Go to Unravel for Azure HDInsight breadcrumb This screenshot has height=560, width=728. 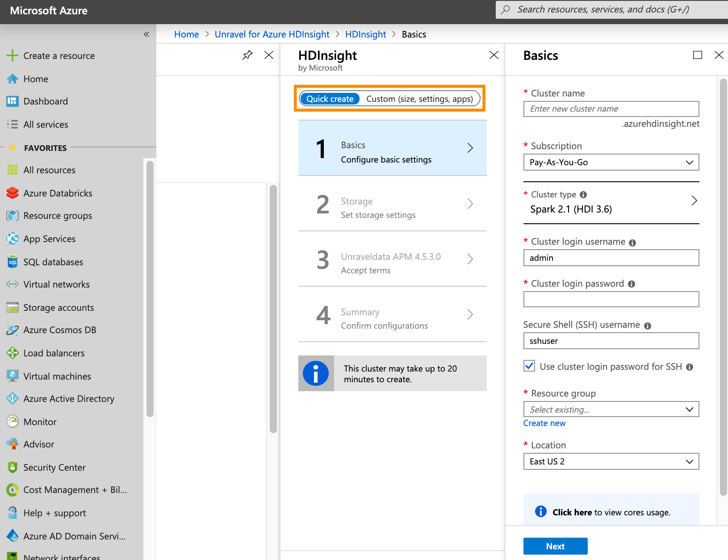click(x=272, y=34)
